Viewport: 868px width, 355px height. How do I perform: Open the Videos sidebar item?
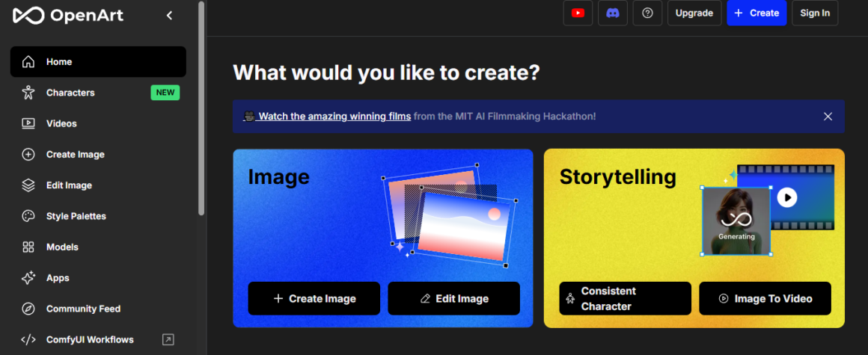[98, 123]
